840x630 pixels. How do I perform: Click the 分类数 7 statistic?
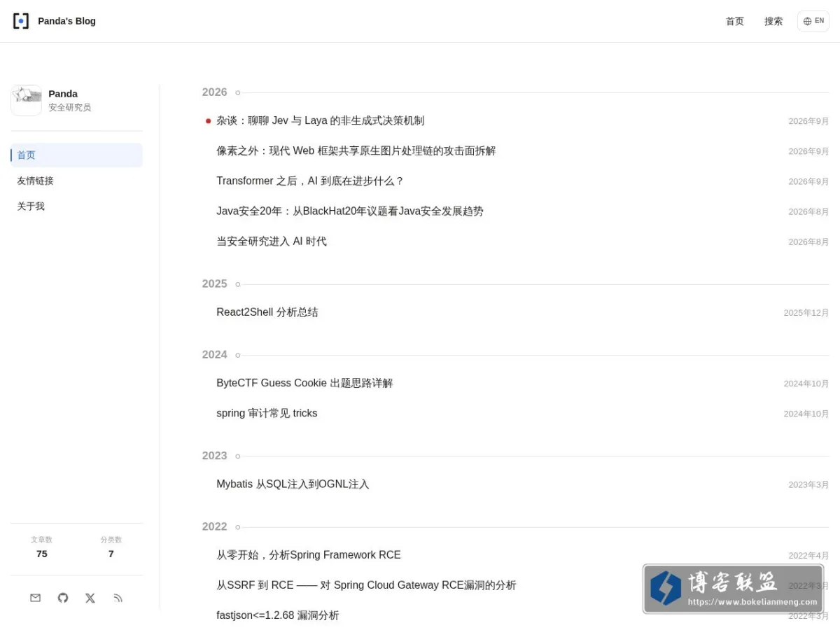click(x=111, y=547)
